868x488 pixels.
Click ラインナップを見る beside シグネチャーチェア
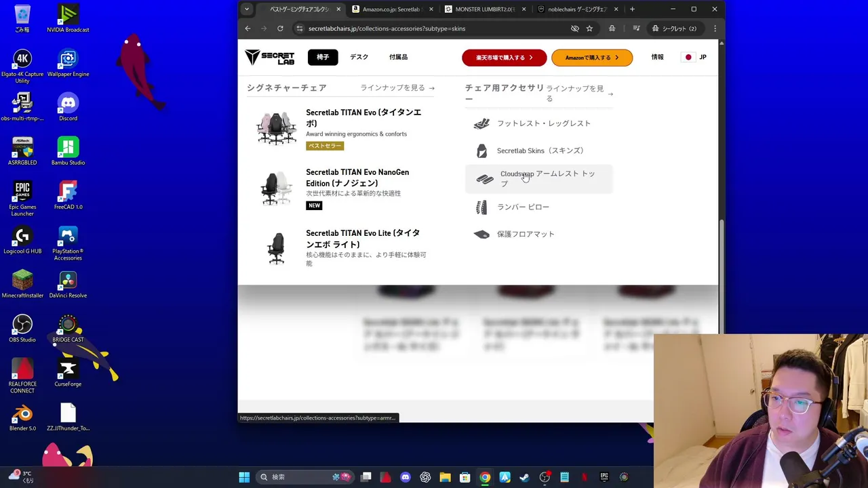point(397,88)
